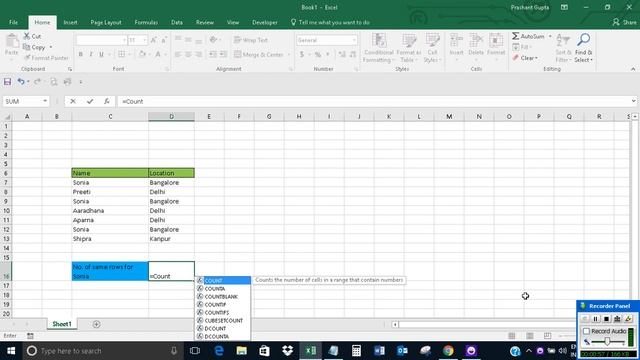Open Word from the taskbar

[x=379, y=351]
